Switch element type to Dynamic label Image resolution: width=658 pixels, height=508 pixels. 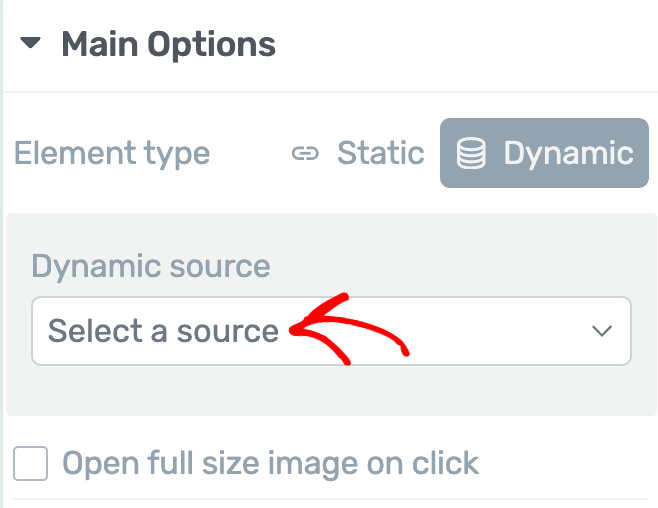point(568,153)
